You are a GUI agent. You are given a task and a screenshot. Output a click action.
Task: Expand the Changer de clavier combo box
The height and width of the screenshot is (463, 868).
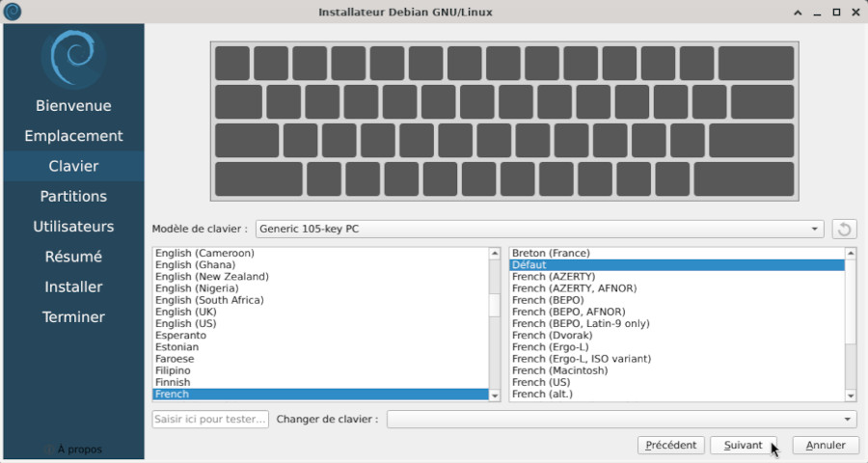click(x=621, y=420)
